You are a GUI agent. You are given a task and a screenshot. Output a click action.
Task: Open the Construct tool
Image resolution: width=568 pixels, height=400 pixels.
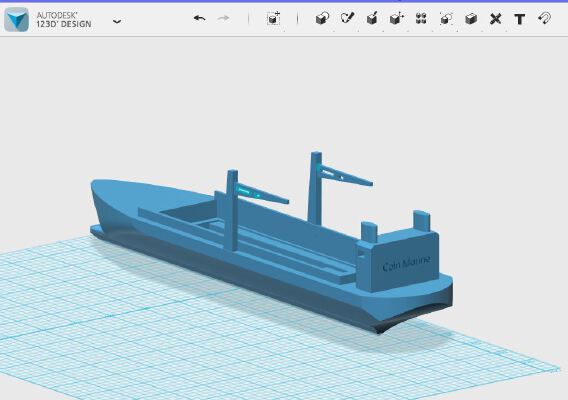(372, 18)
